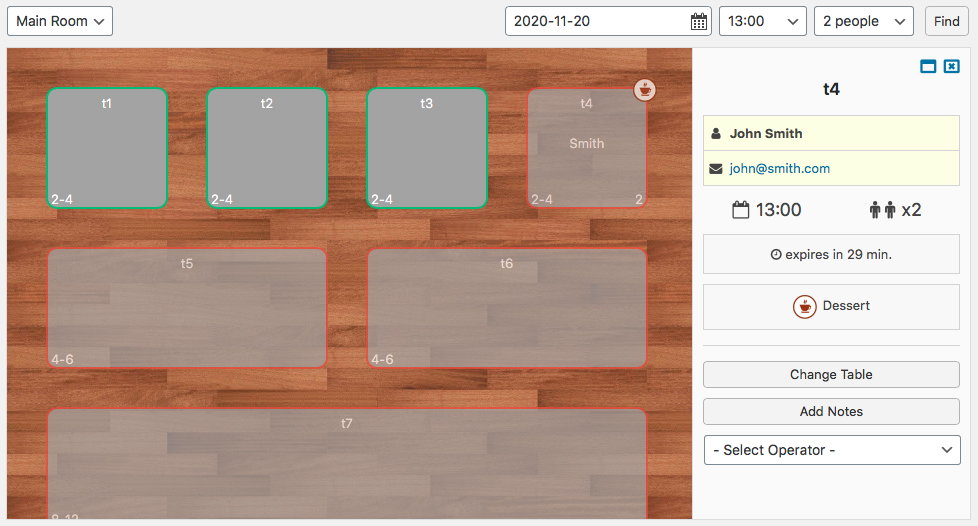Click the Find button
Screen dimensions: 978x526
click(x=946, y=21)
